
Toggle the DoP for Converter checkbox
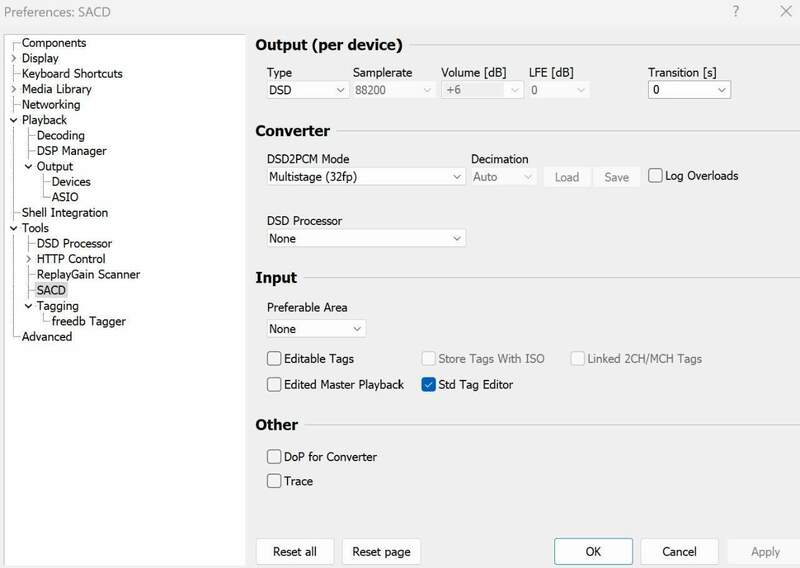274,457
